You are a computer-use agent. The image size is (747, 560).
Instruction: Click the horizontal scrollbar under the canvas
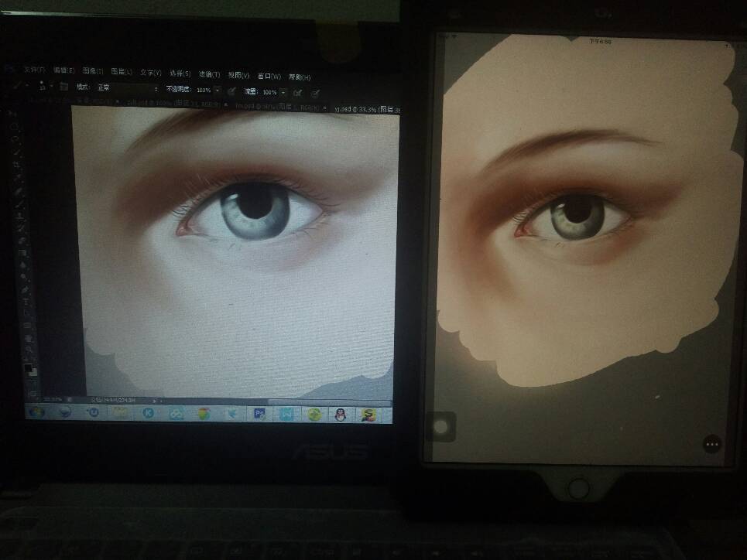329,402
